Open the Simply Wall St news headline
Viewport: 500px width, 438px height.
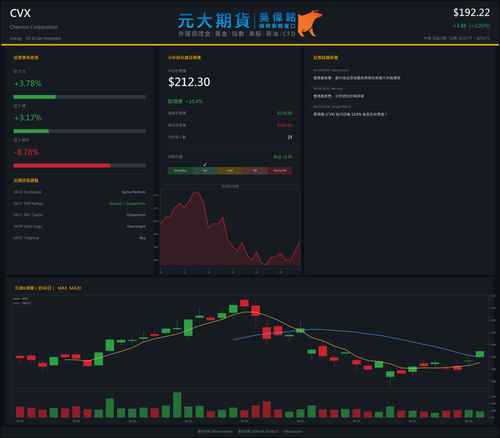[x=350, y=114]
